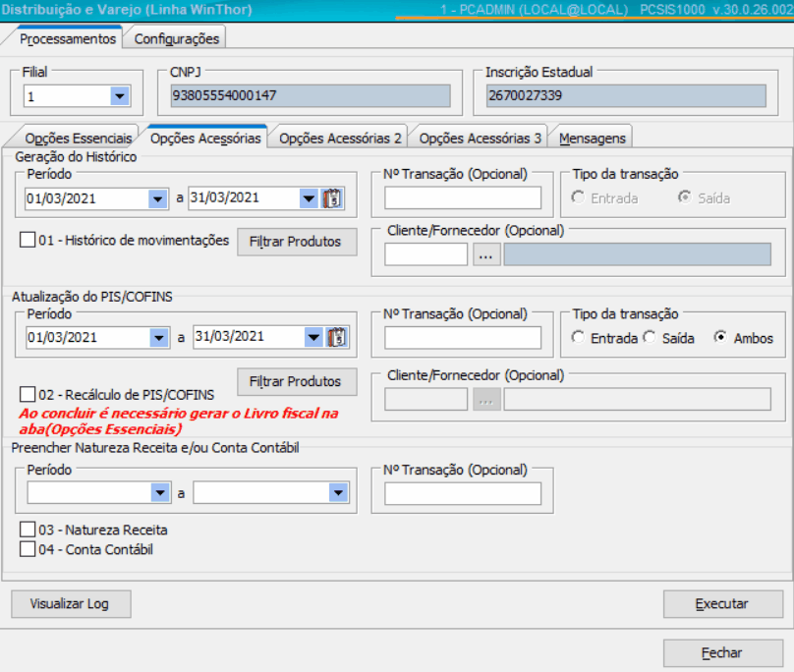794x672 pixels.
Task: Select Ambos transaction type radio
Action: (x=720, y=337)
